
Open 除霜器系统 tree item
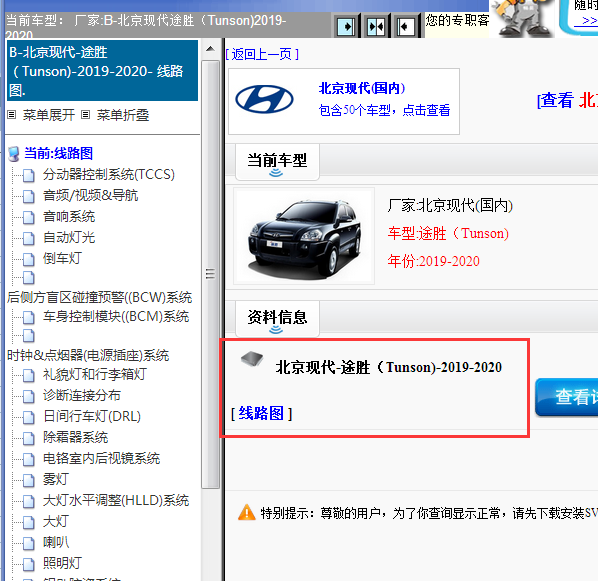76,437
